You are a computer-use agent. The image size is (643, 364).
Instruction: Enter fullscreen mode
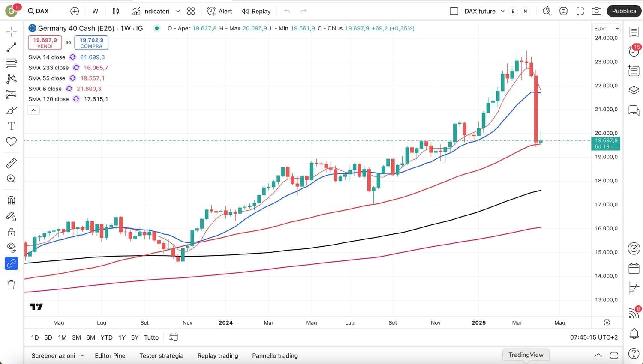(x=580, y=11)
